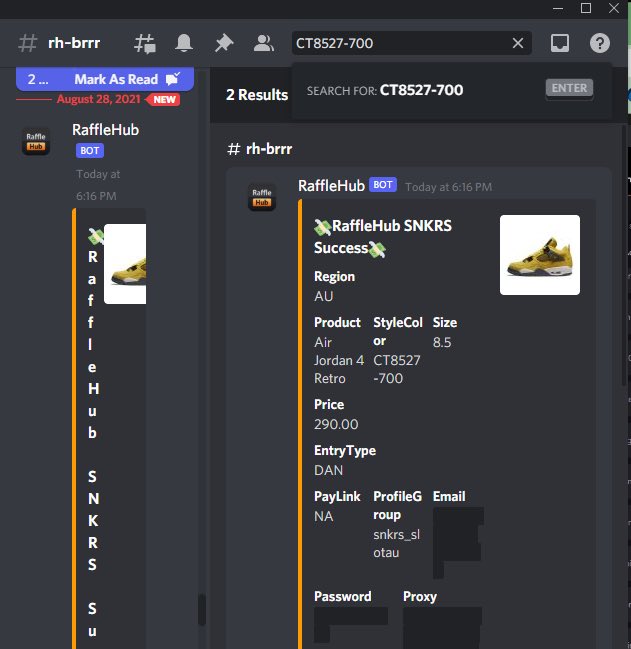
Task: Open RaffleHub avatar in search result
Action: point(262,197)
